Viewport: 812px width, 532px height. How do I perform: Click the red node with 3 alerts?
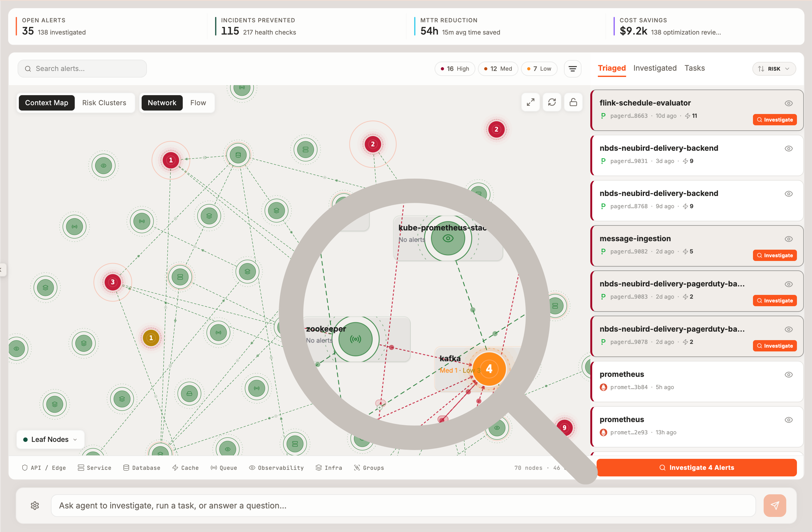pos(113,282)
